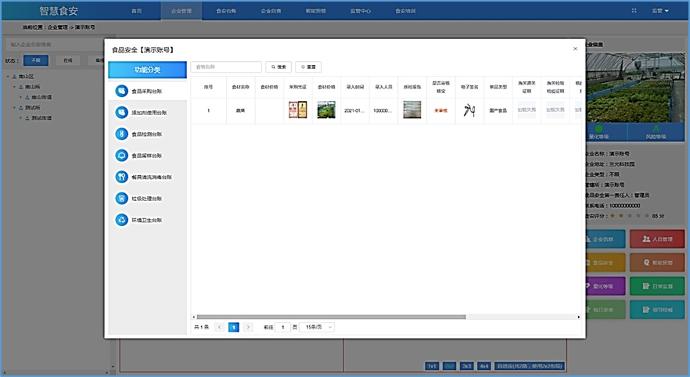Open the 食品采购台账 ledger icon in sidebar
The image size is (690, 377).
[x=121, y=91]
